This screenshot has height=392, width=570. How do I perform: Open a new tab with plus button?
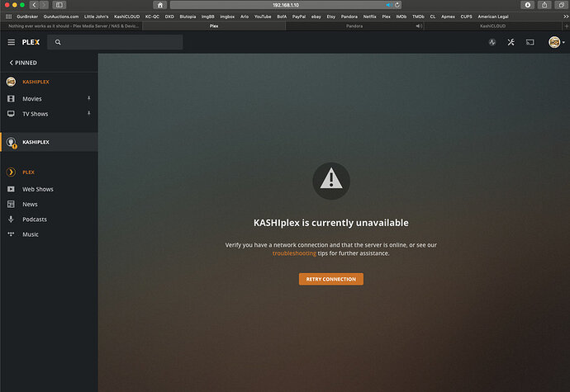tap(566, 26)
